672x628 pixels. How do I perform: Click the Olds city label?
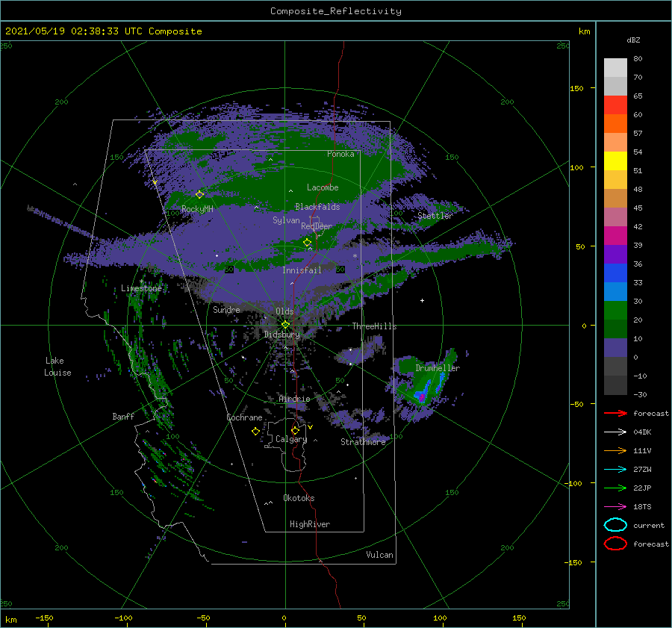click(284, 311)
